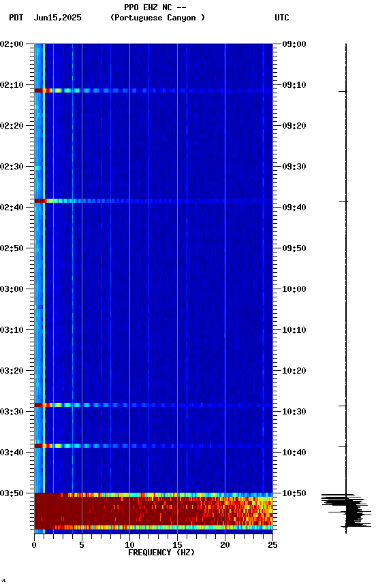Click the '03:40' PDT time label
This screenshot has height=588, width=376.
[12, 453]
